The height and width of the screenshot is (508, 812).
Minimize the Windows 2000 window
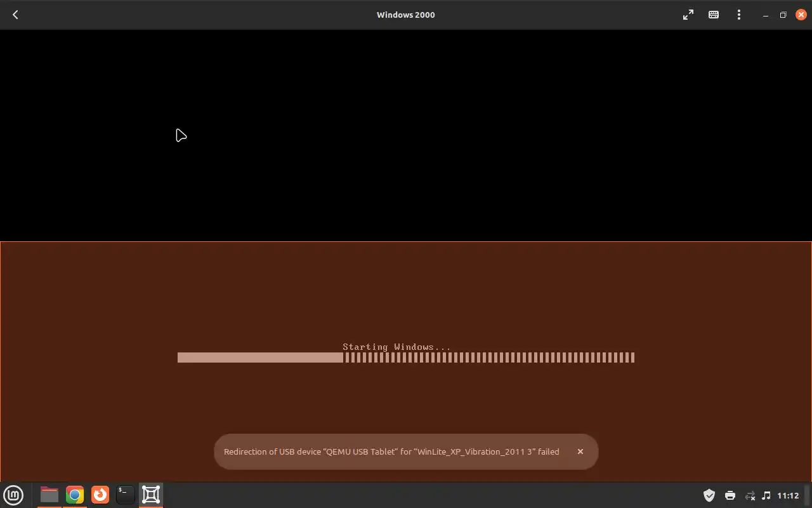[x=766, y=15]
